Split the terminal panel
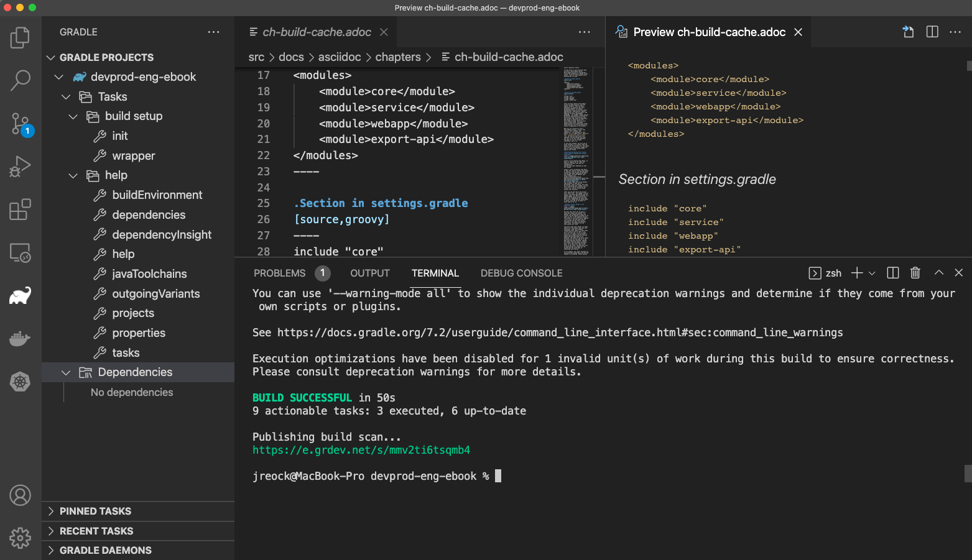The width and height of the screenshot is (972, 560). [x=892, y=272]
